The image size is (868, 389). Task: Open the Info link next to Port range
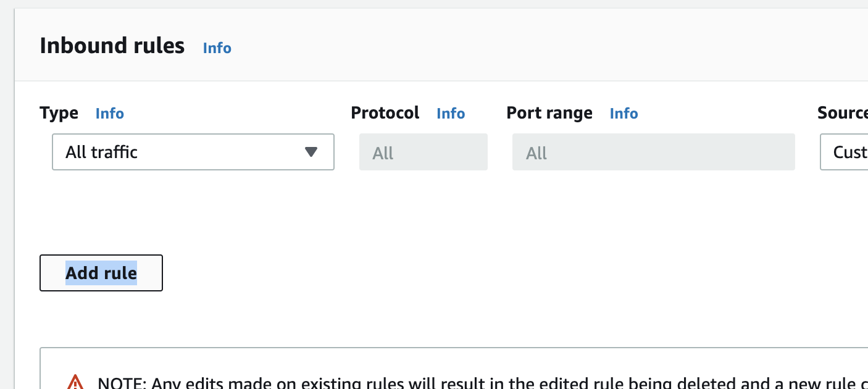[624, 114]
